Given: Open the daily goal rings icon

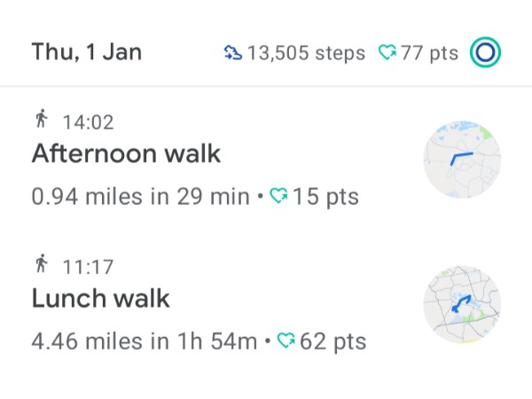Looking at the screenshot, I should [485, 52].
